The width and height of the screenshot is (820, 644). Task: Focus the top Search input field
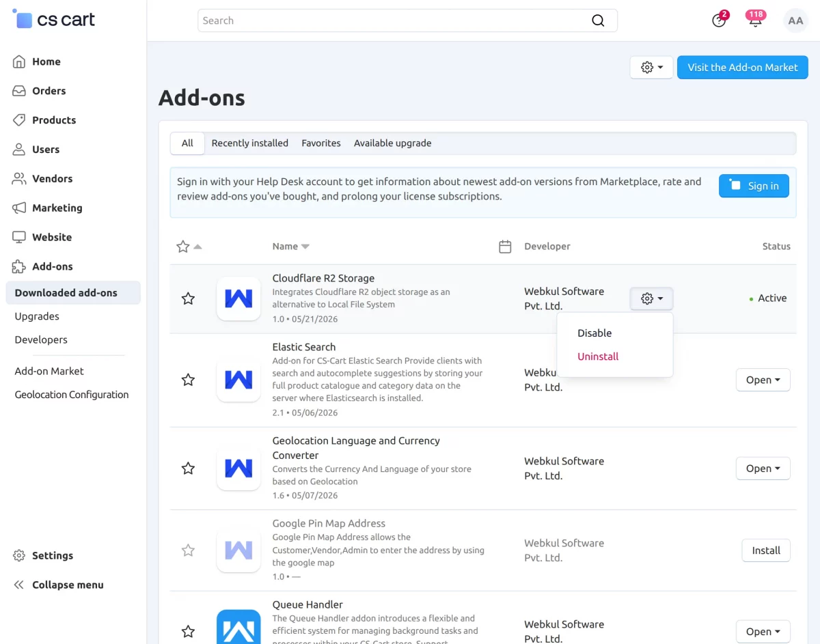pyautogui.click(x=407, y=20)
